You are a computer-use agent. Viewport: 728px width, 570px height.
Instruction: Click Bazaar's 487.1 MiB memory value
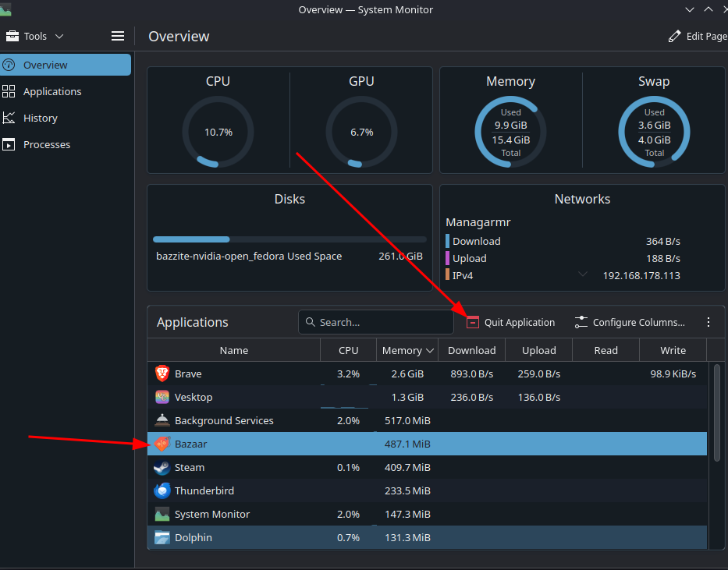coord(407,444)
